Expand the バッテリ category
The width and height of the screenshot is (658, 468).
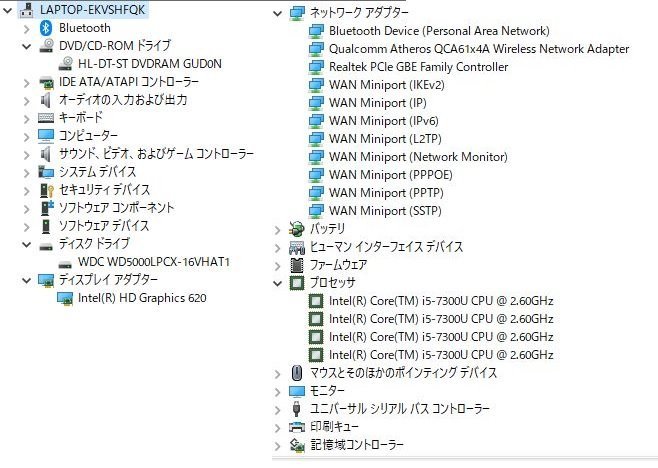277,230
